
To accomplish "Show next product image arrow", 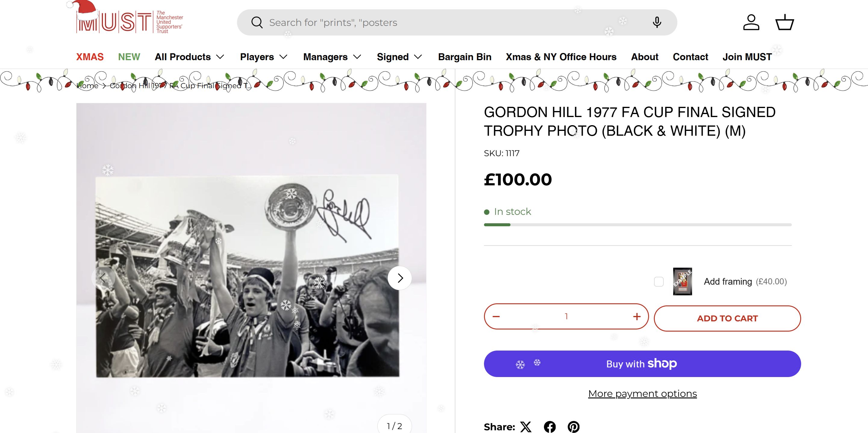I will pyautogui.click(x=400, y=278).
